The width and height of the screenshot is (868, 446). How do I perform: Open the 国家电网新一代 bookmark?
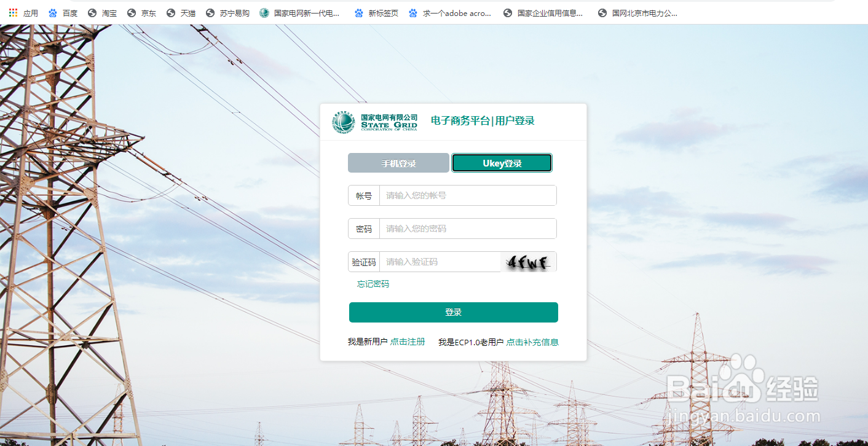(x=301, y=12)
